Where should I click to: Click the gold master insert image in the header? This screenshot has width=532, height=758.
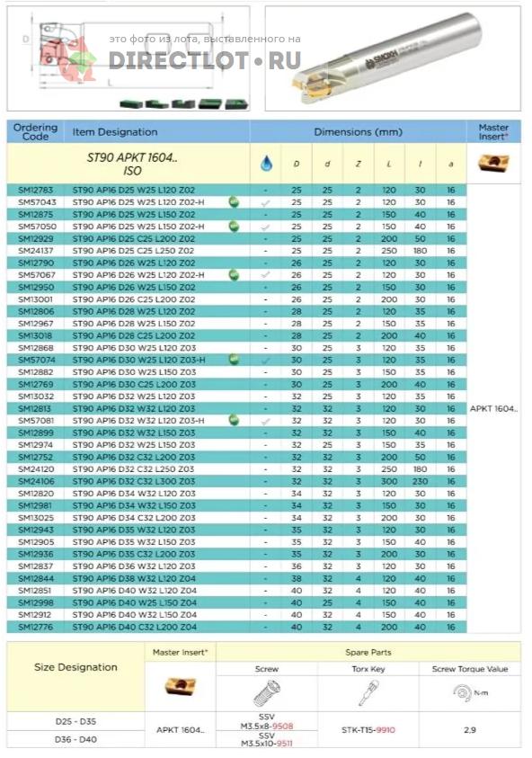coord(494,163)
